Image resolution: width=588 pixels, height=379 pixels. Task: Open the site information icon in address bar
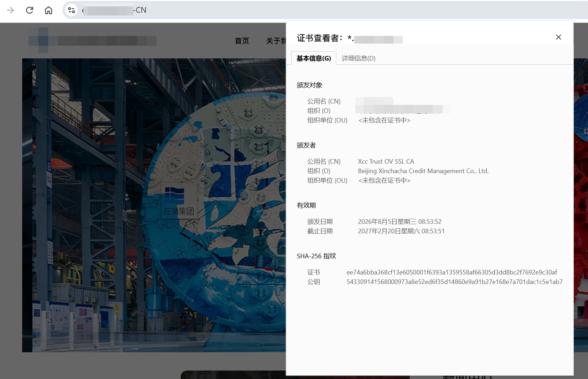[71, 10]
